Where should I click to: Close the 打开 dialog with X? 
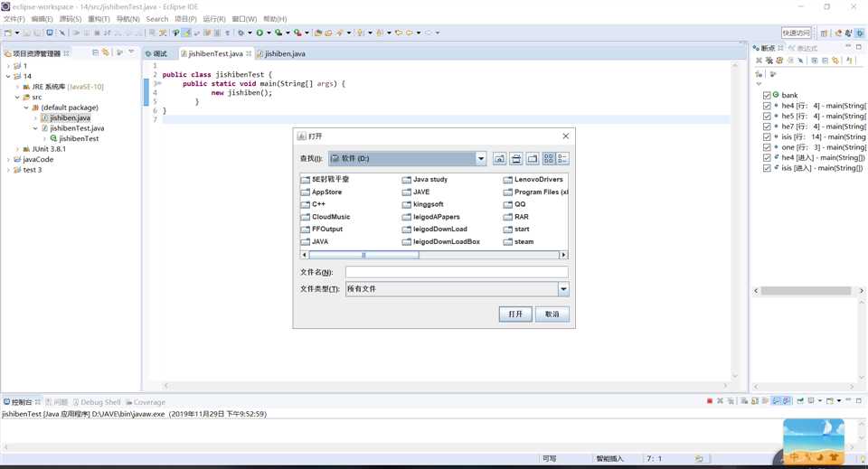click(565, 136)
